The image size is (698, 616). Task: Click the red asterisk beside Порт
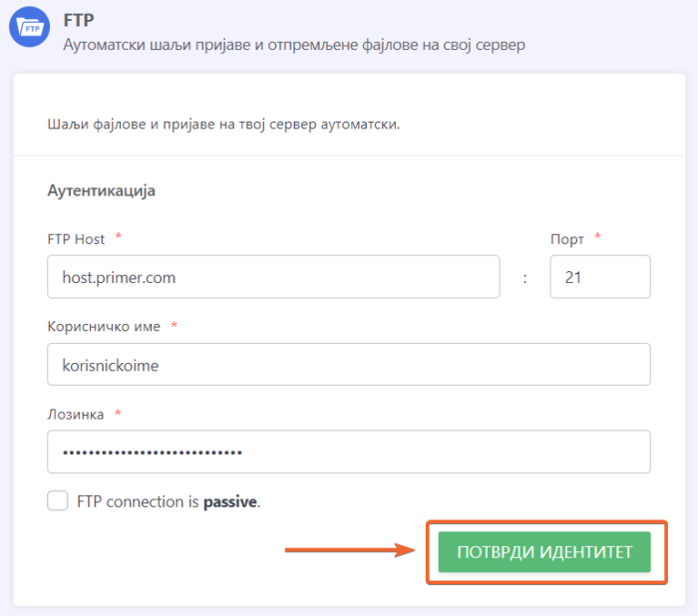click(598, 237)
